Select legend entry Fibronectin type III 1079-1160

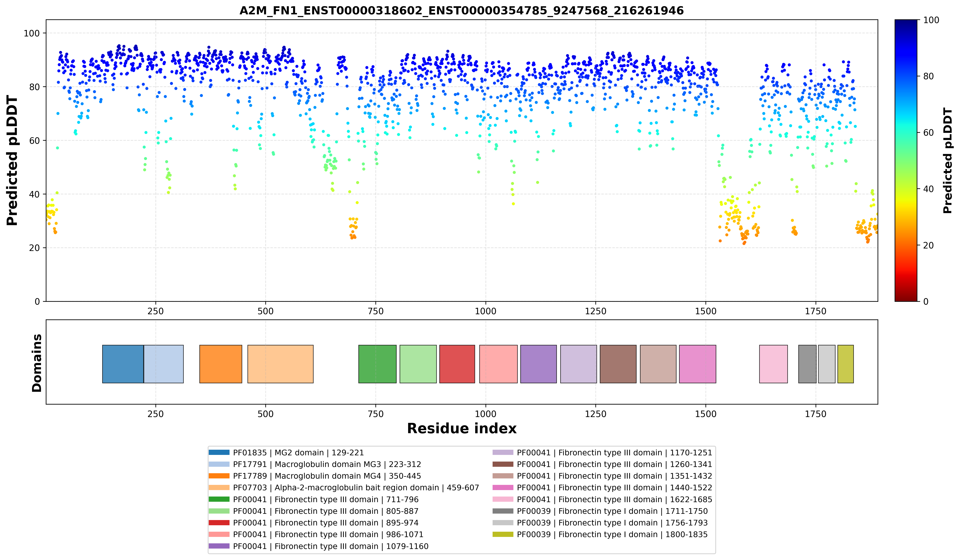click(x=318, y=546)
